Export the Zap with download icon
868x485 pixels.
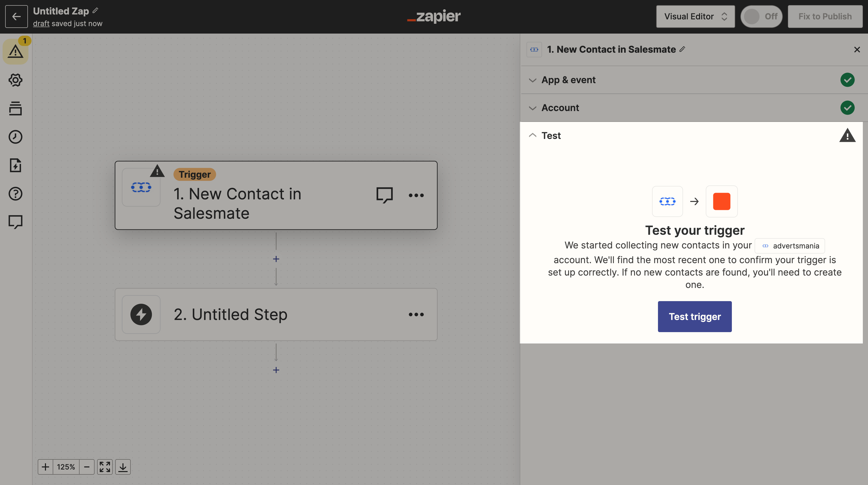tap(123, 467)
